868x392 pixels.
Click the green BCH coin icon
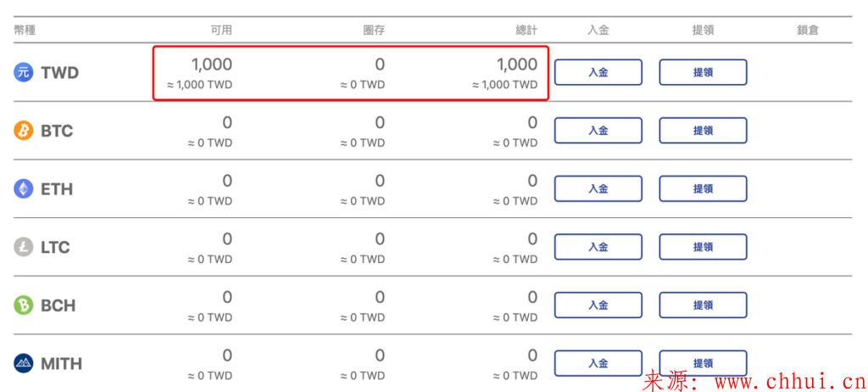coord(24,305)
